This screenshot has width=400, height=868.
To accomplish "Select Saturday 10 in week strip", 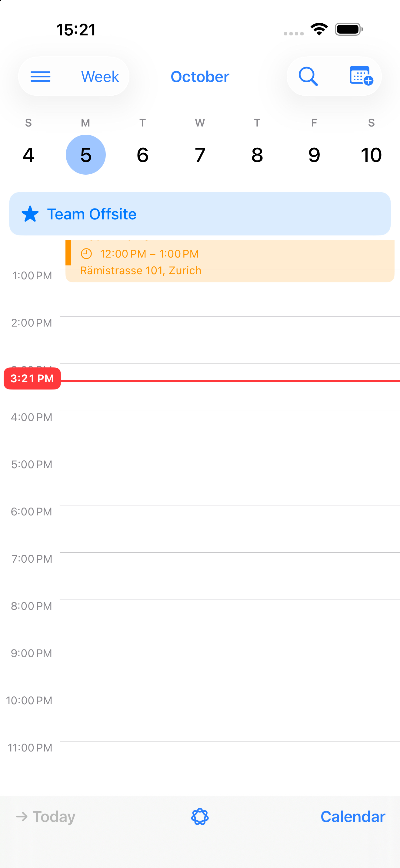I will pyautogui.click(x=371, y=155).
